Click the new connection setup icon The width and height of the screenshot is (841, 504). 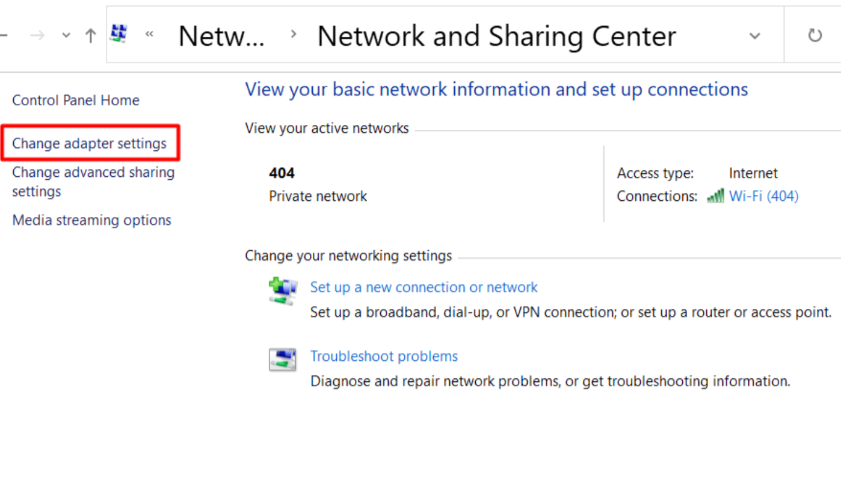[x=282, y=291]
